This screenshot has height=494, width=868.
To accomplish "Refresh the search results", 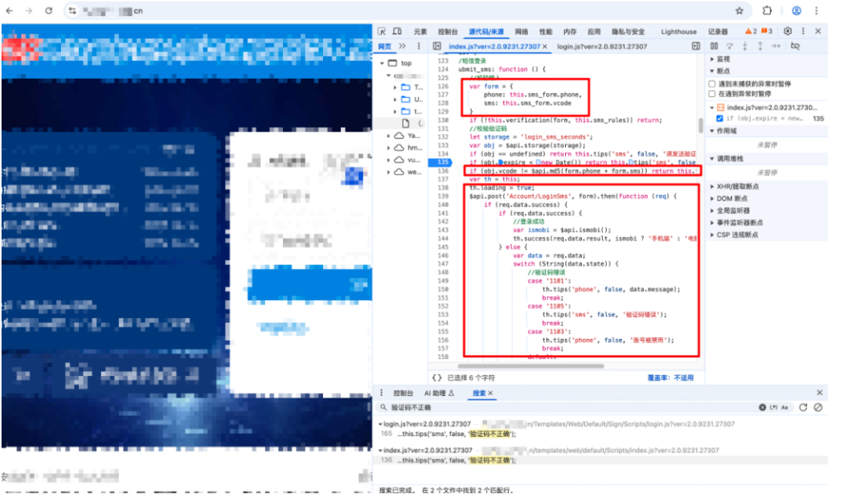I will (x=803, y=407).
